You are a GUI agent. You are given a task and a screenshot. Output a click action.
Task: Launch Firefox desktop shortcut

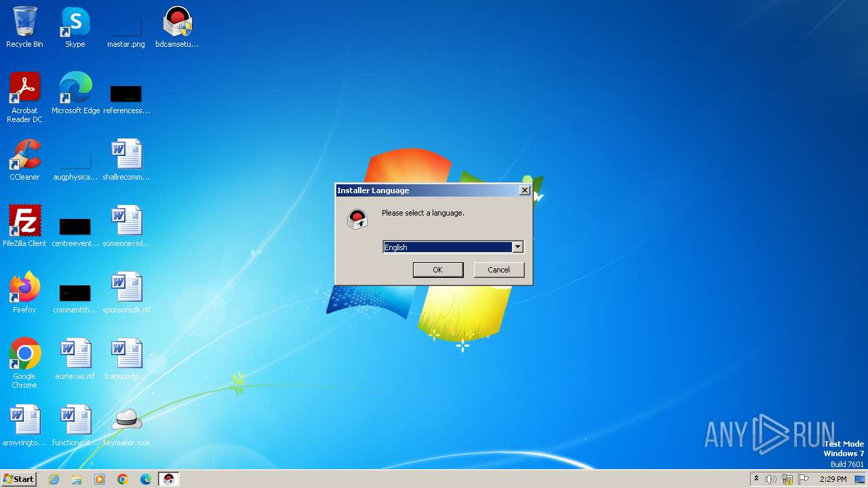24,293
